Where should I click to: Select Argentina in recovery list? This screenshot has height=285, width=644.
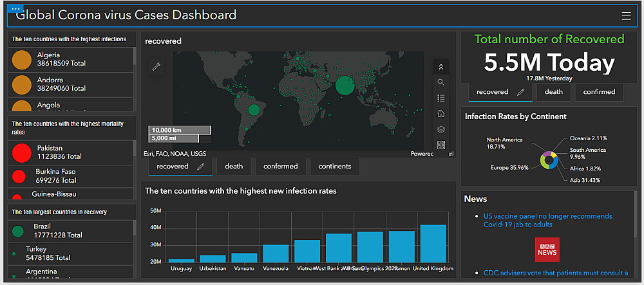pos(70,272)
